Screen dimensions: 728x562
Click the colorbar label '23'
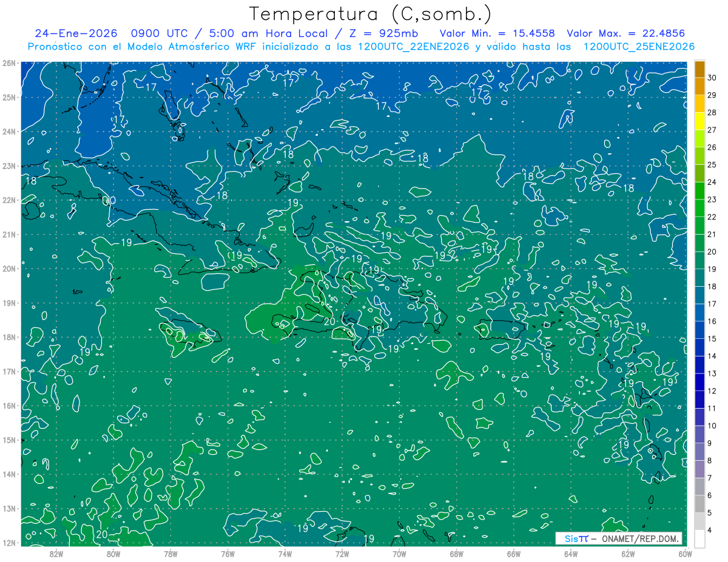click(712, 199)
